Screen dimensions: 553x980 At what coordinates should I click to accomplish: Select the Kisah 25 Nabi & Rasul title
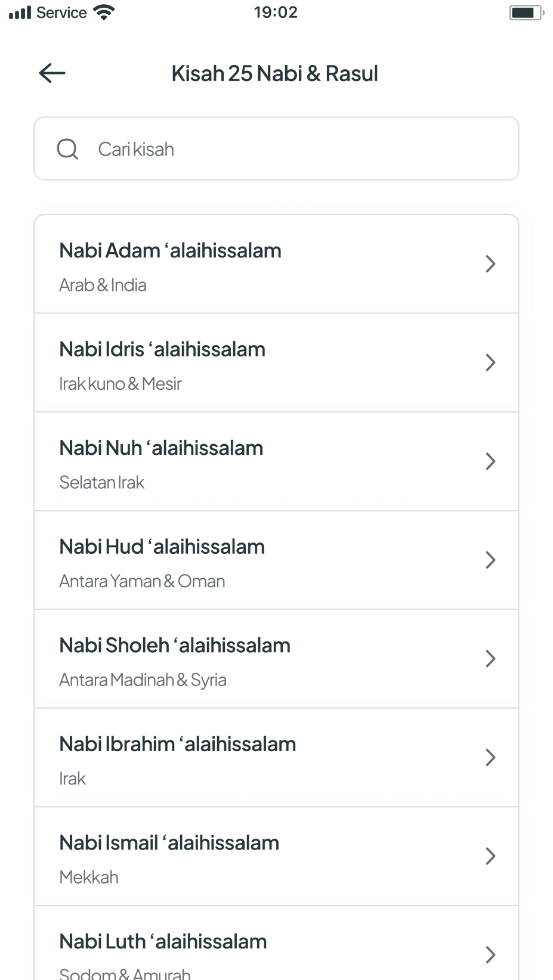point(275,73)
